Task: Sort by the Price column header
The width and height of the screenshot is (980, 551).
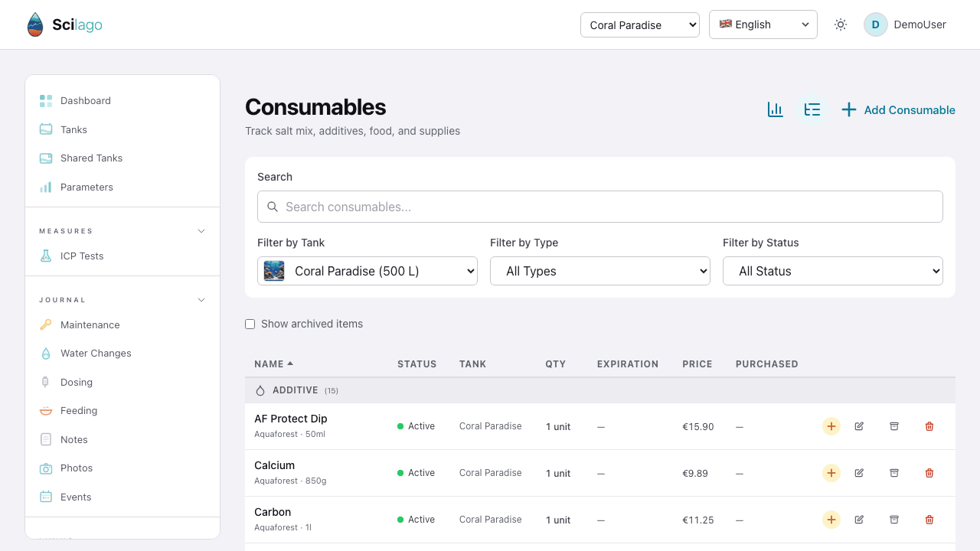Action: (697, 364)
